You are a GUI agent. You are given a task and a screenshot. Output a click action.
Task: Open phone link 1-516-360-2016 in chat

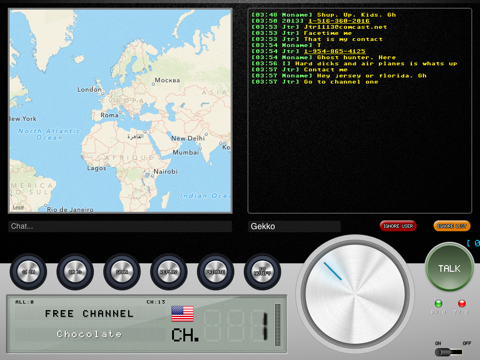pos(339,21)
